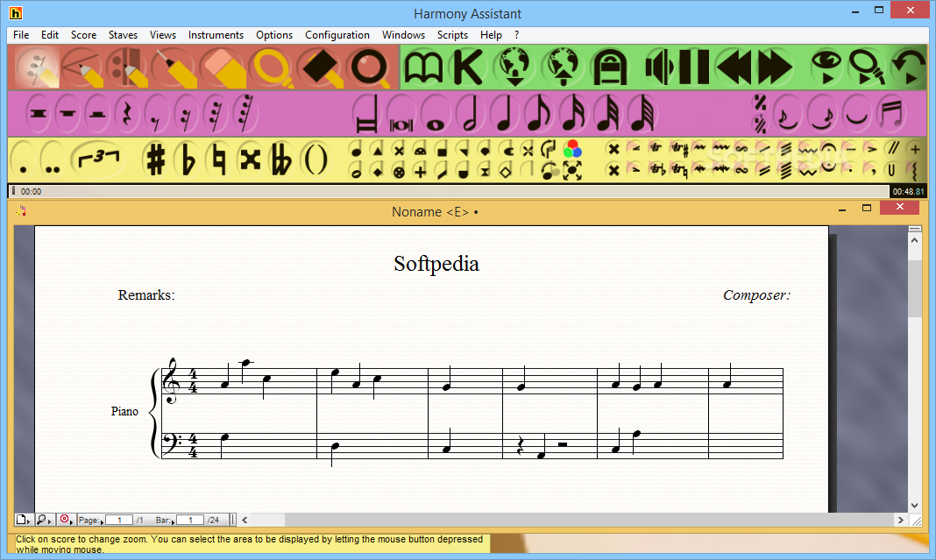The image size is (936, 560).
Task: Toggle the triplet bracket tool
Action: point(99,160)
